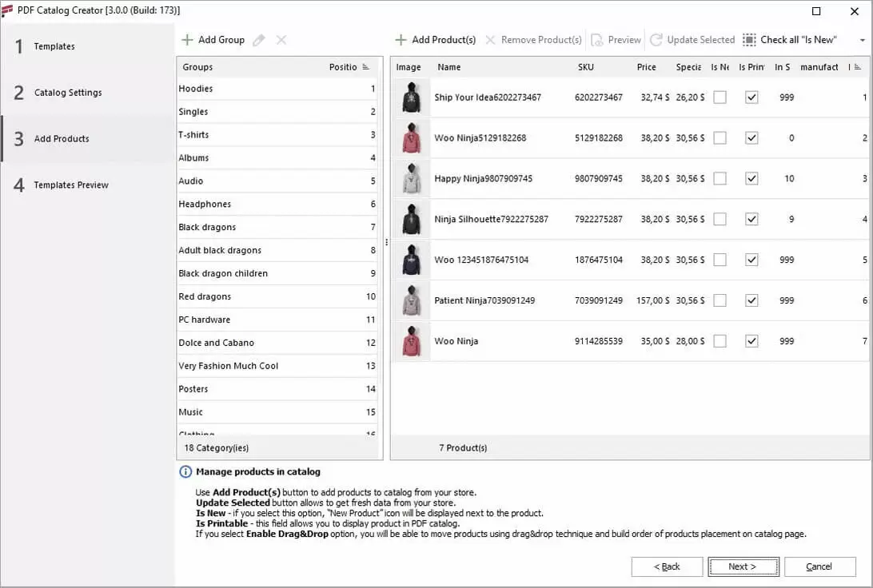Go to Catalog Settings step
This screenshot has width=873, height=588.
click(x=68, y=93)
